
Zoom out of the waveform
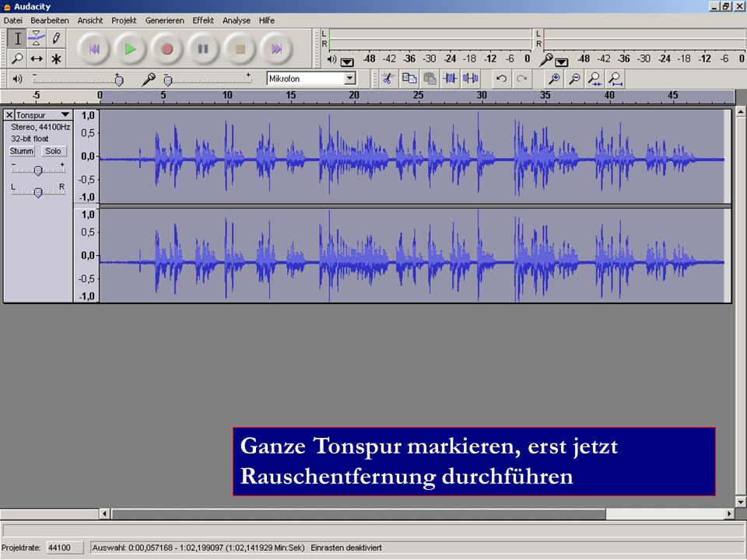[x=574, y=79]
